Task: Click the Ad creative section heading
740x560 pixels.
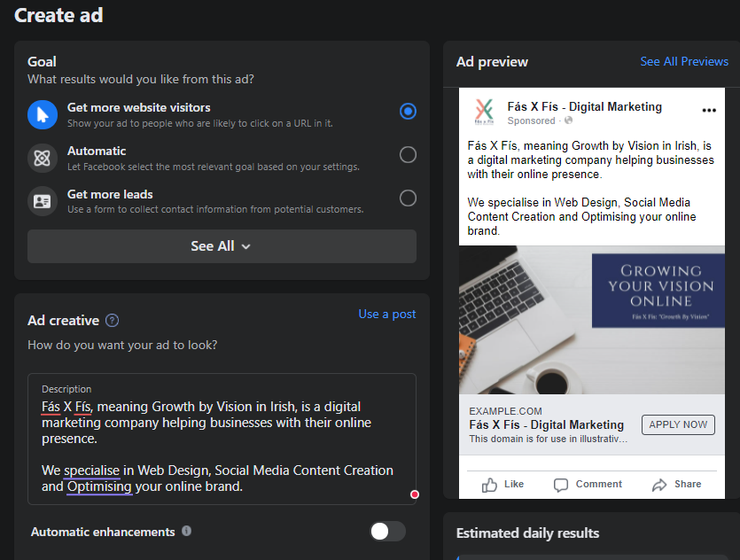Action: pyautogui.click(x=63, y=321)
